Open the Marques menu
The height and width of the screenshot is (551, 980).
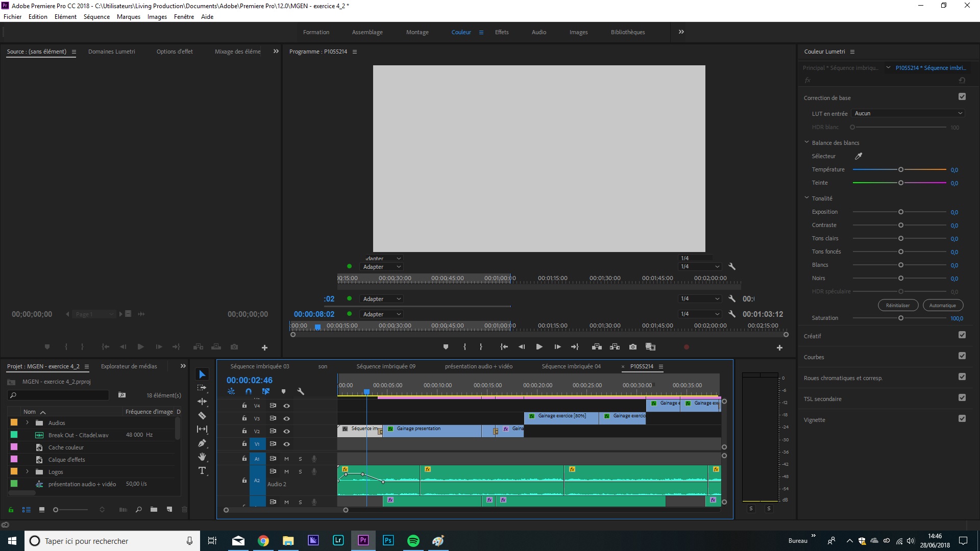(x=129, y=17)
